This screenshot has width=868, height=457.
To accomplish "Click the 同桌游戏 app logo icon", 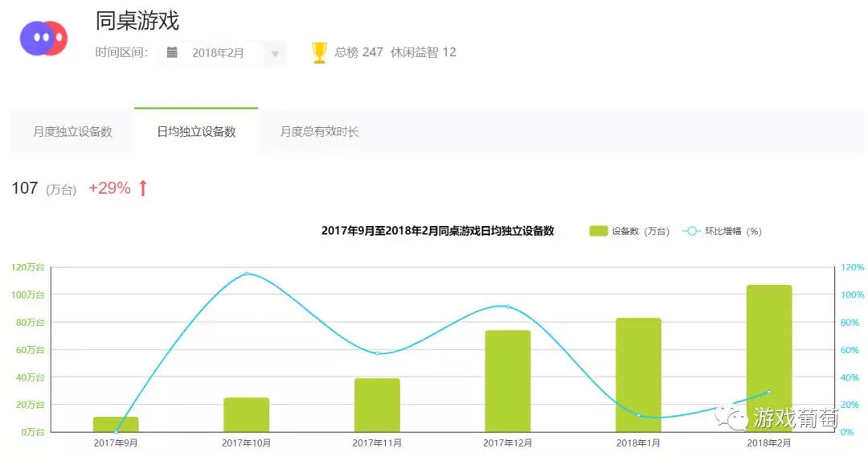I will tap(43, 39).
